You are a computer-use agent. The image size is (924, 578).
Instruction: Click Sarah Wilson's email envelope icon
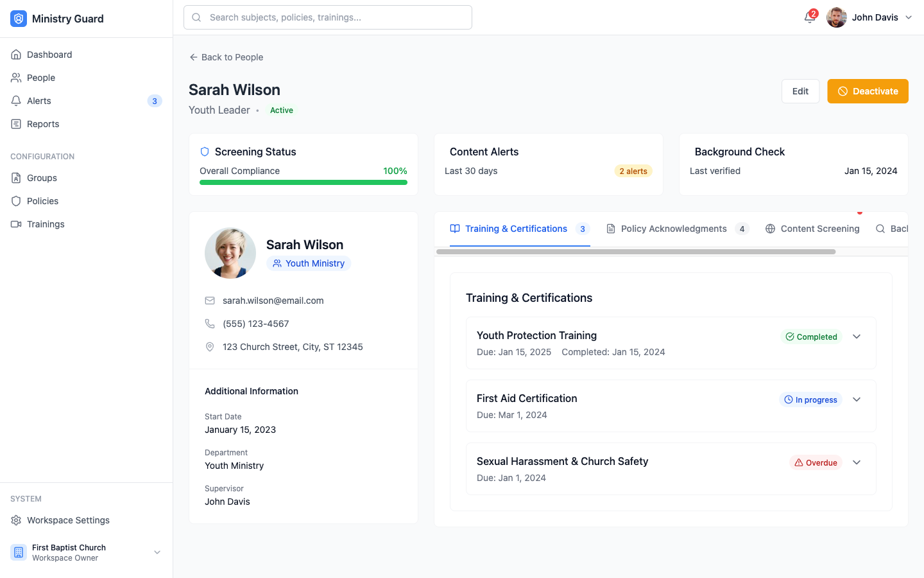coord(210,301)
